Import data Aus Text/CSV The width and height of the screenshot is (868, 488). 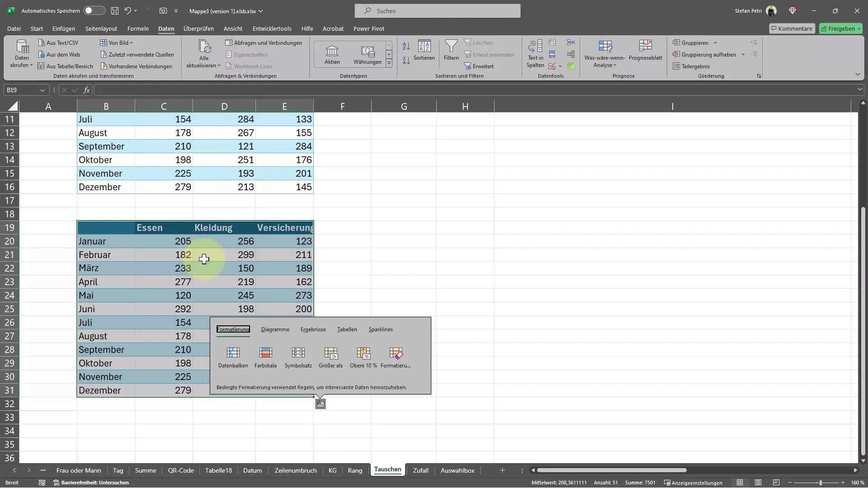tap(58, 43)
